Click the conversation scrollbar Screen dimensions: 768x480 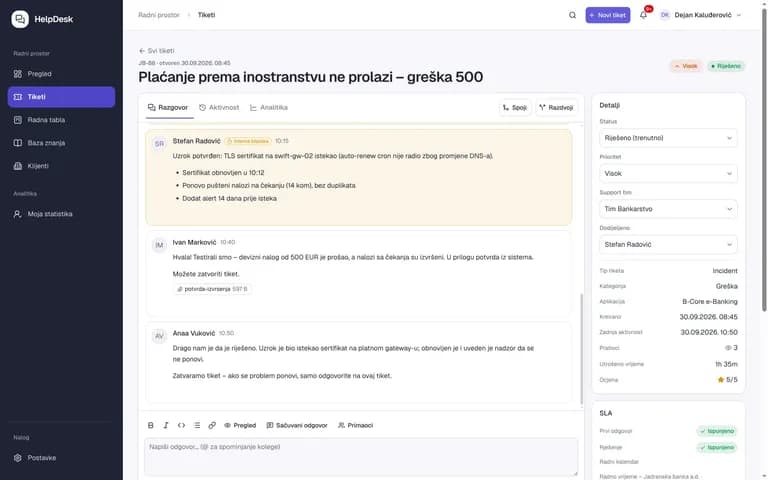581,349
